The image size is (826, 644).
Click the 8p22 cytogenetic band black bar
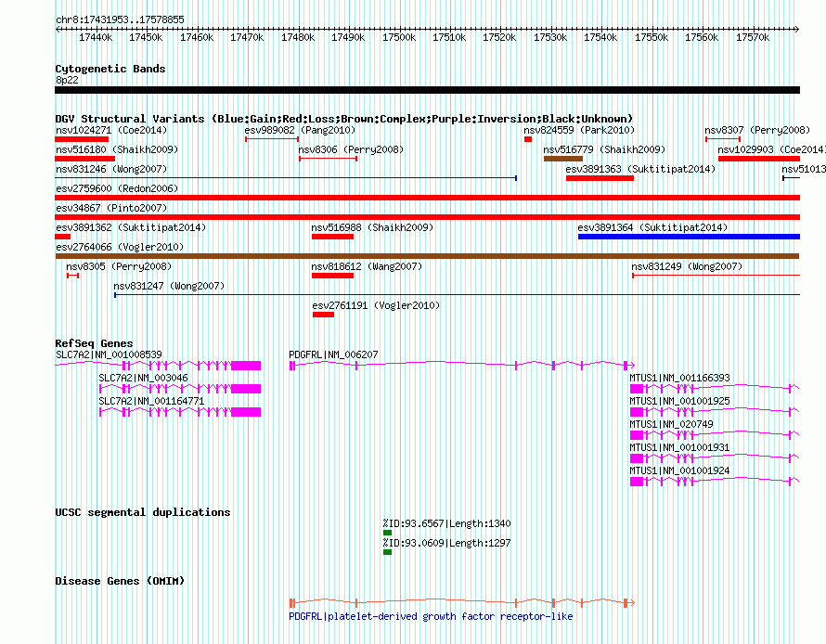point(427,90)
